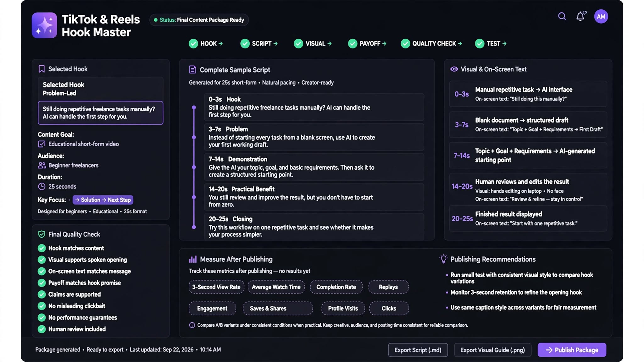The height and width of the screenshot is (362, 644).
Task: Toggle the Claims are supported check
Action: tap(42, 294)
